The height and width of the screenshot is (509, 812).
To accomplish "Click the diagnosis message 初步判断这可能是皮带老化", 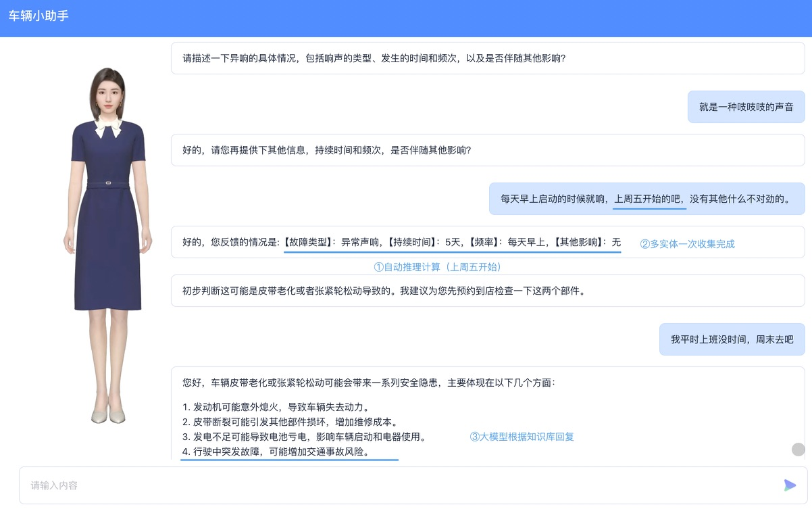I will 488,291.
